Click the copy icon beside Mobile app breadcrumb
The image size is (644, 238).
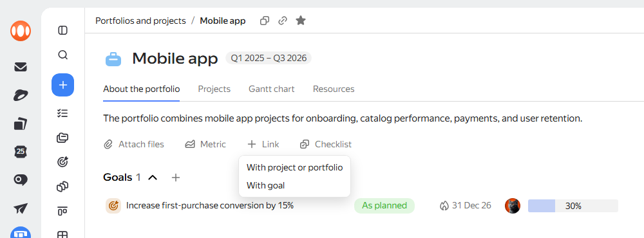click(x=265, y=21)
